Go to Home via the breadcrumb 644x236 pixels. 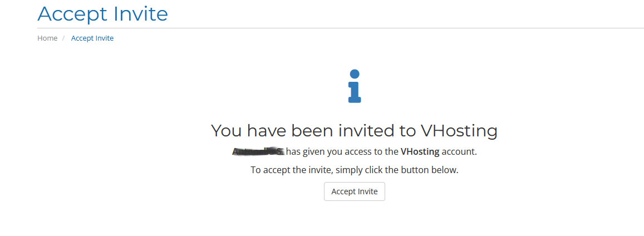pos(47,38)
